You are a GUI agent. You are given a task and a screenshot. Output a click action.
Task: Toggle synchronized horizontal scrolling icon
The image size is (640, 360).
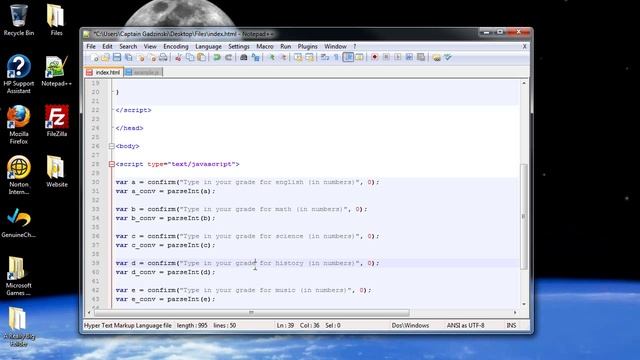coord(309,58)
